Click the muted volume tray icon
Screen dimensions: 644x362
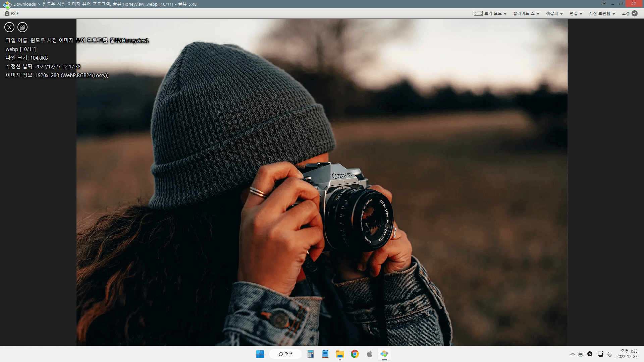[x=609, y=354]
